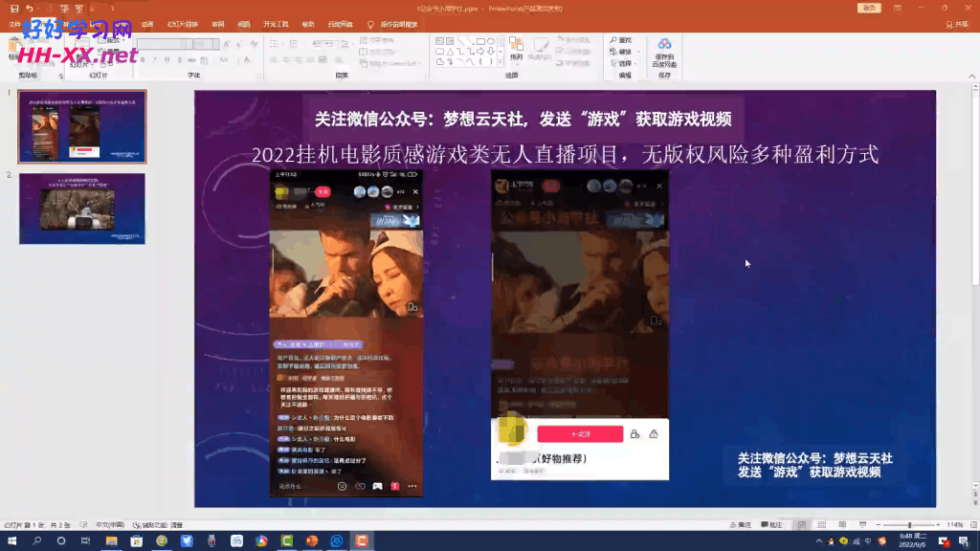Click the Find (查找) search icon
The width and height of the screenshot is (980, 551).
[620, 40]
